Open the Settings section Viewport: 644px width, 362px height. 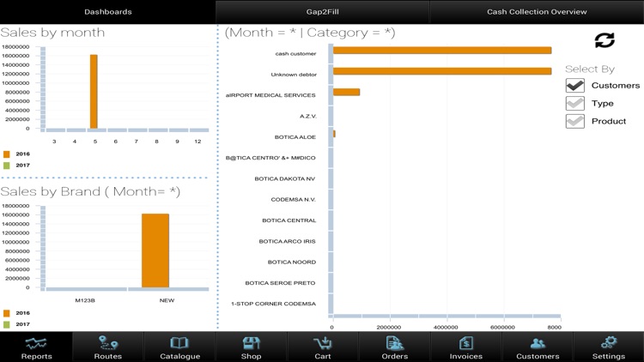tap(609, 347)
